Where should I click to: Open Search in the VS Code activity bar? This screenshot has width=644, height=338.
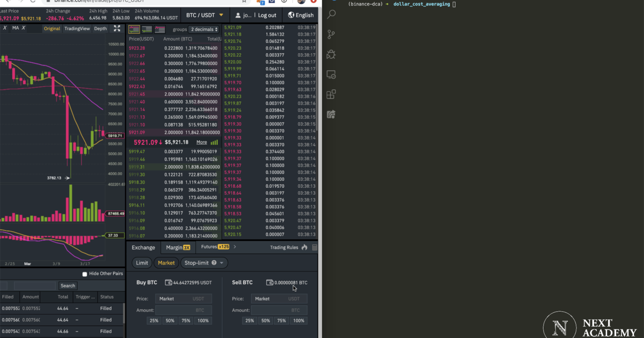click(x=331, y=14)
